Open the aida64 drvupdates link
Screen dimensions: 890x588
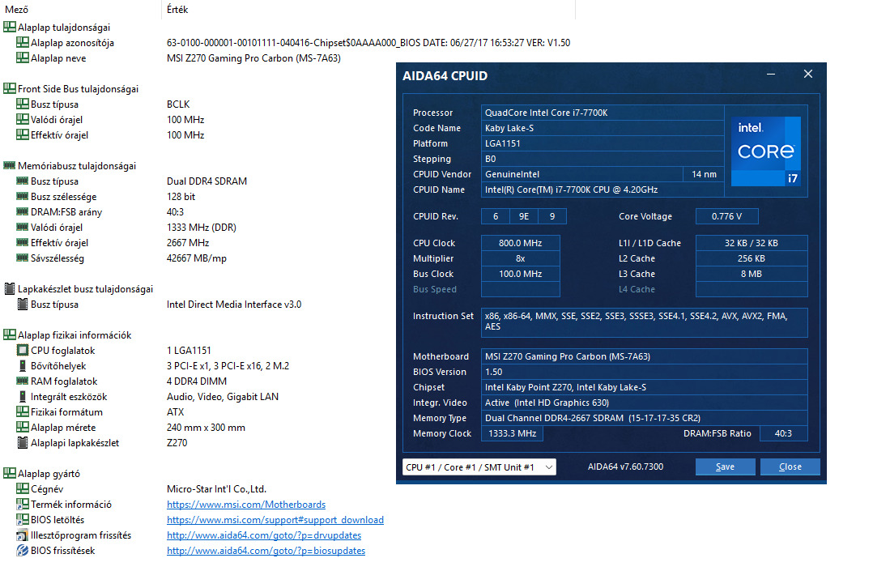(x=264, y=535)
